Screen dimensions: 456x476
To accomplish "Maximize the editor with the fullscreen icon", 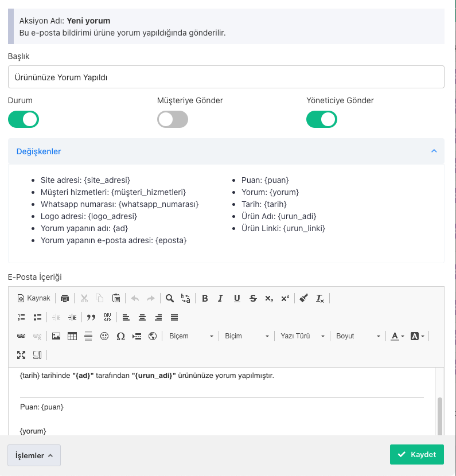I will [x=21, y=355].
